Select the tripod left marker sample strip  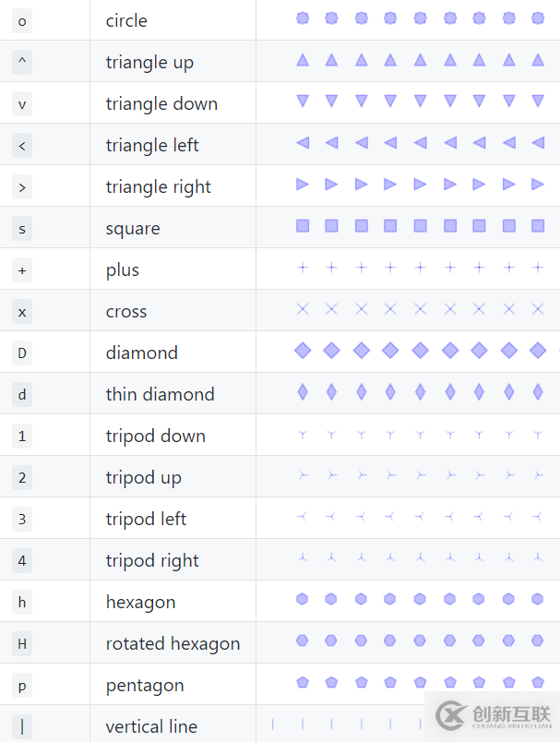(420, 517)
